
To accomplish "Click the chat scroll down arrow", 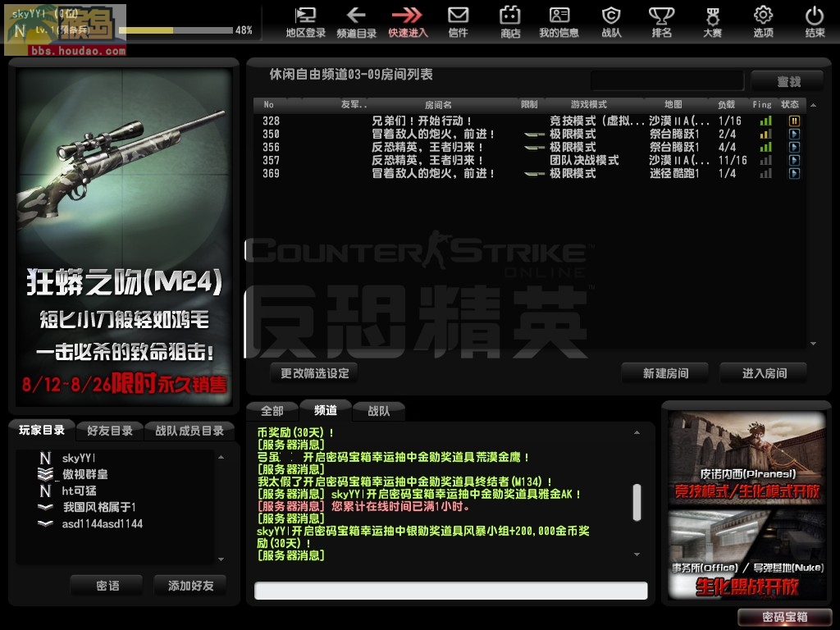I will (637, 555).
